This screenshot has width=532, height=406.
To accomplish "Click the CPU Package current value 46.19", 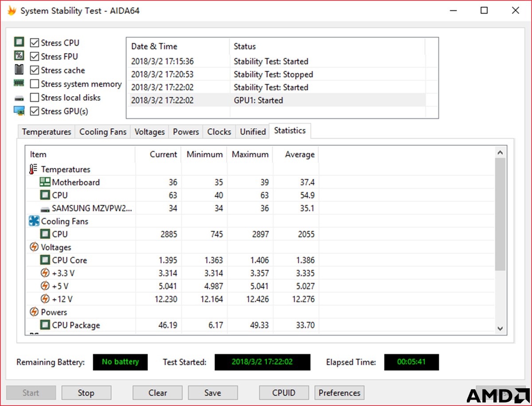I will pyautogui.click(x=168, y=325).
